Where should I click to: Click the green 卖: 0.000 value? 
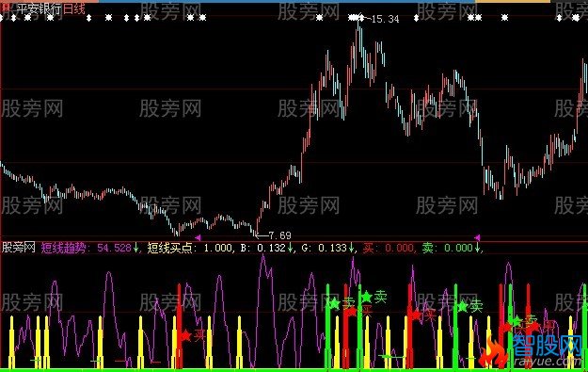451,248
